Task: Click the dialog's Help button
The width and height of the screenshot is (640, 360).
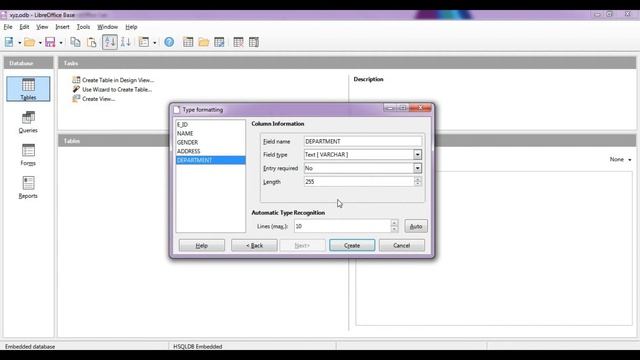Action: click(202, 245)
